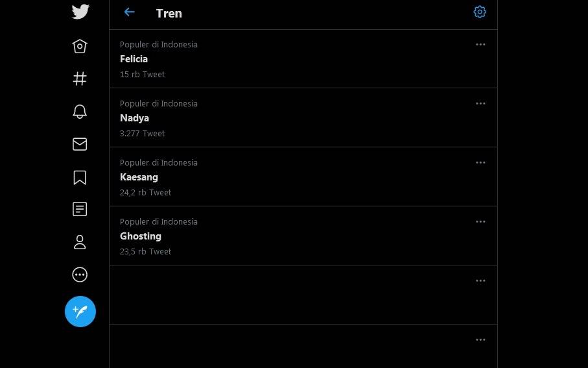Open Bookmarks icon in sidebar
This screenshot has width=588, height=368.
(x=80, y=177)
